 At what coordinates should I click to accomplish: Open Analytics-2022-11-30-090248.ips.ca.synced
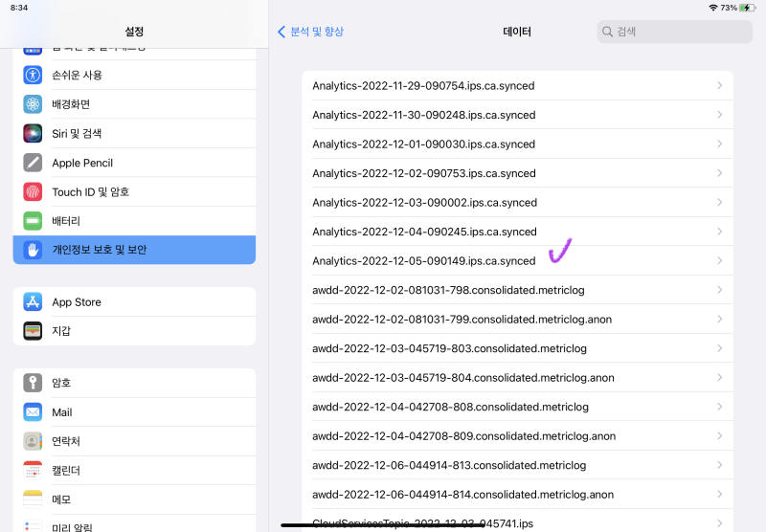(517, 115)
